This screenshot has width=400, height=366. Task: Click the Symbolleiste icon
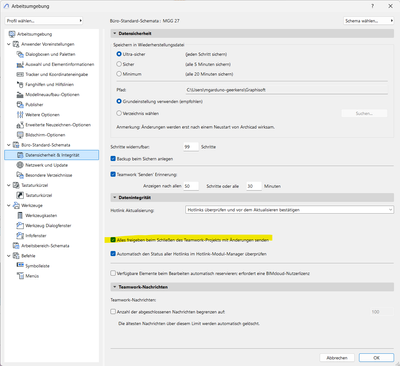point(20,266)
